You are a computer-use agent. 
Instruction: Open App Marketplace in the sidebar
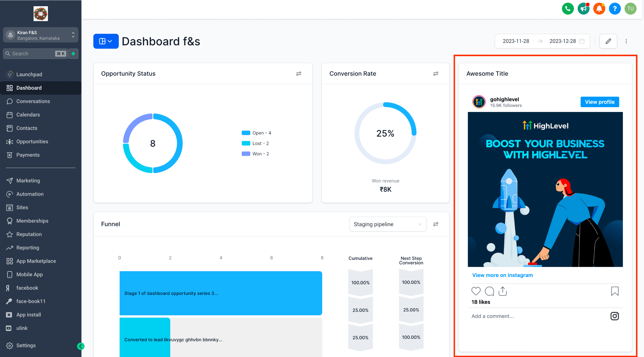click(41, 261)
